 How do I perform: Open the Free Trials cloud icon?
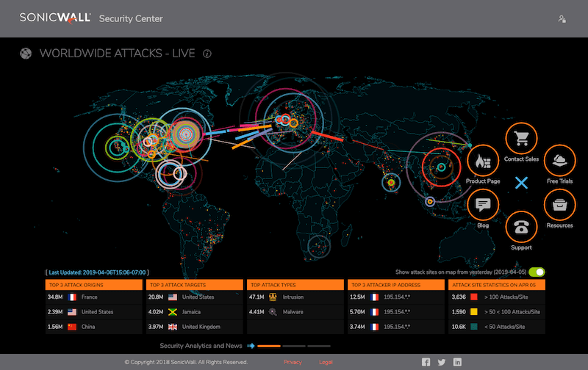point(559,160)
